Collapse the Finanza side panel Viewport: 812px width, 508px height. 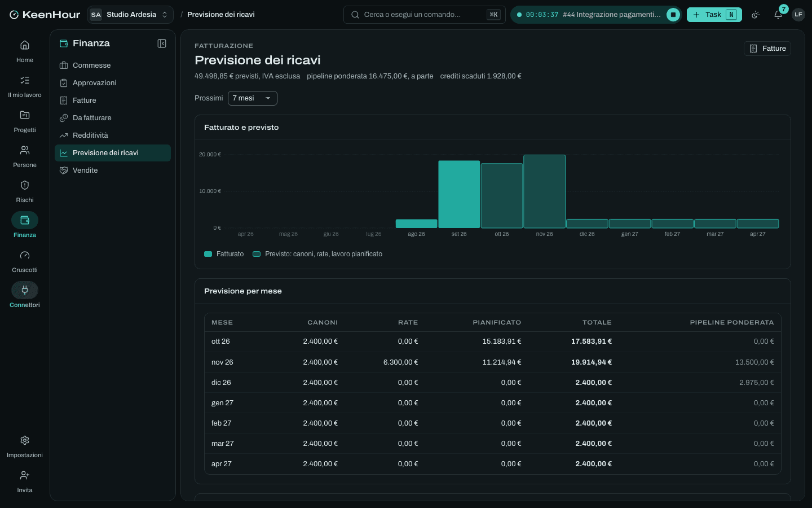click(162, 43)
